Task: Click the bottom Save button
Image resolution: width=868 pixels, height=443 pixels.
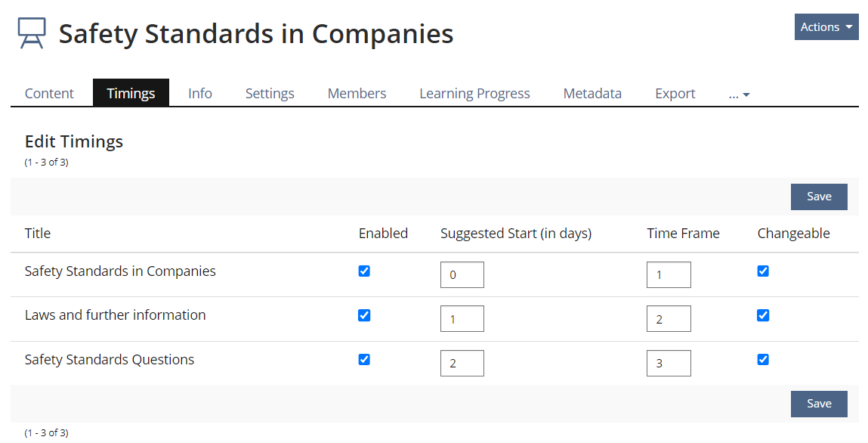Action: click(819, 404)
